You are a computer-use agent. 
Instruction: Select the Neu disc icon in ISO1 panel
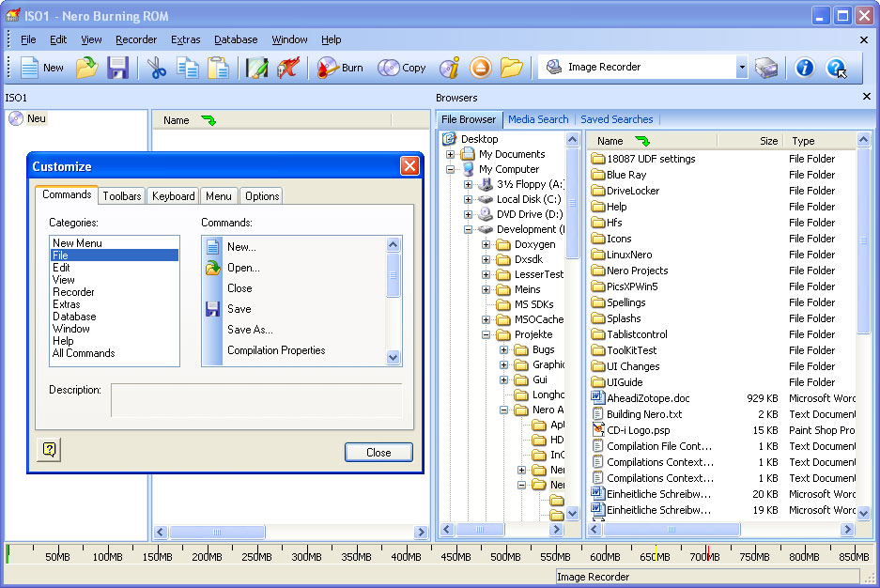(16, 118)
